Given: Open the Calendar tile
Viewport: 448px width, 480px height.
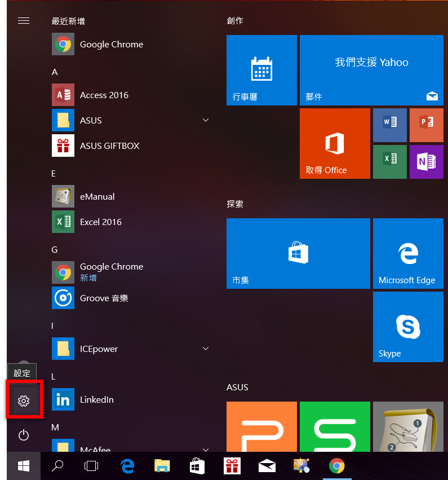Looking at the screenshot, I should 261,70.
